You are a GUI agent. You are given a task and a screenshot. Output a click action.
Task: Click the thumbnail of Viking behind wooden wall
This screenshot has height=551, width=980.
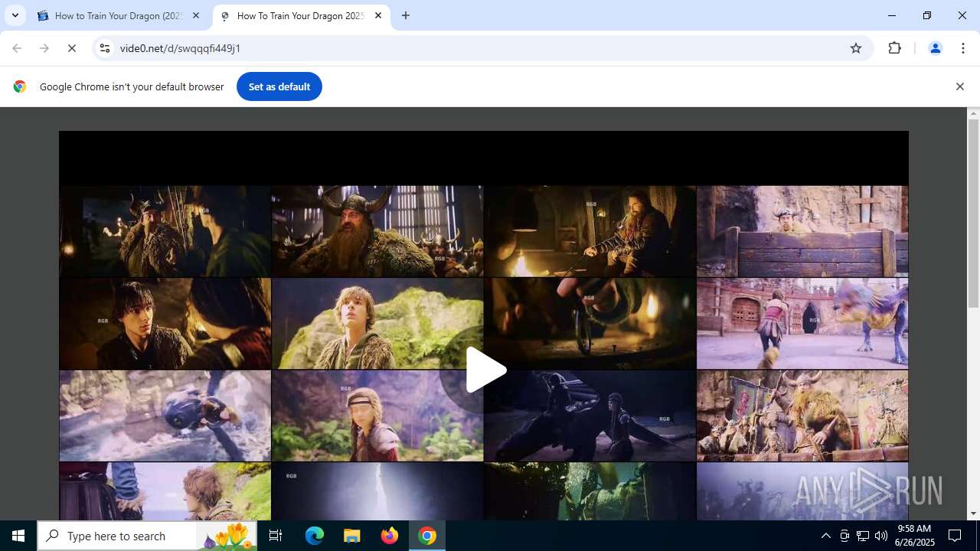[802, 231]
